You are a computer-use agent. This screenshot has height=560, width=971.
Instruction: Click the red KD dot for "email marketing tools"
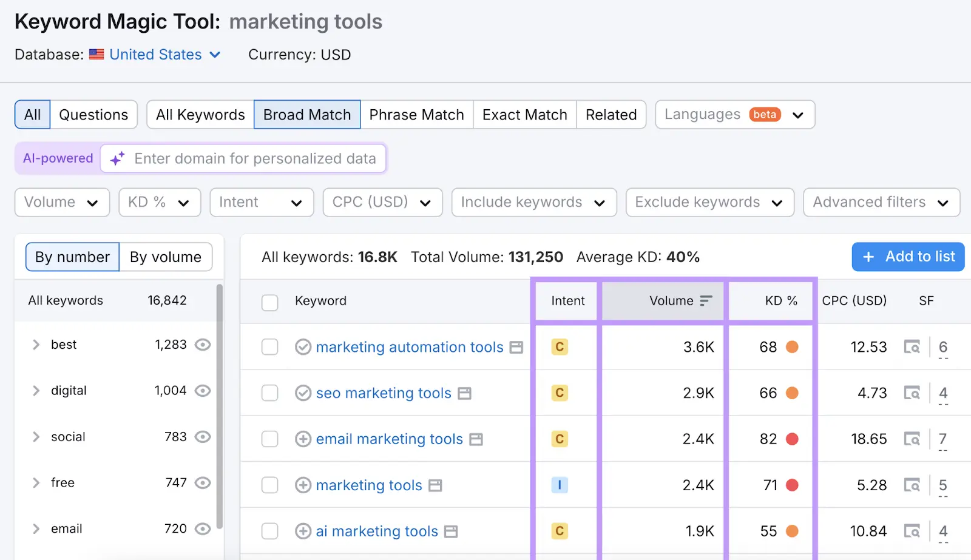[x=792, y=439]
